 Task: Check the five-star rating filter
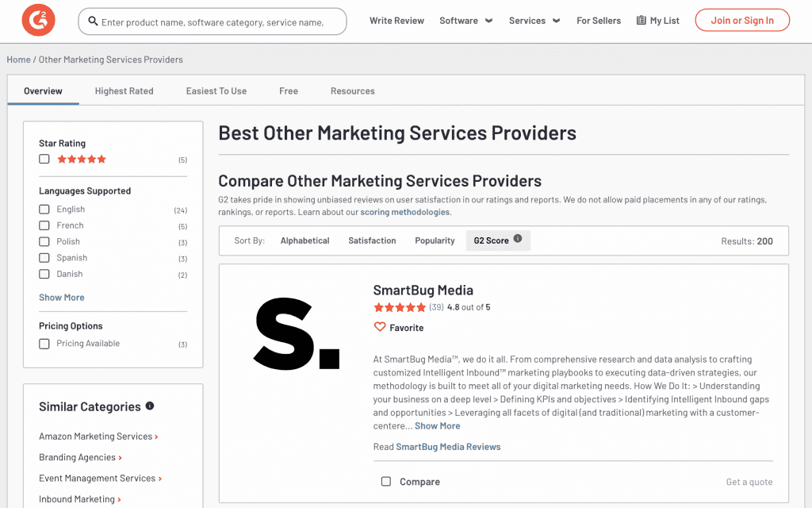click(44, 159)
